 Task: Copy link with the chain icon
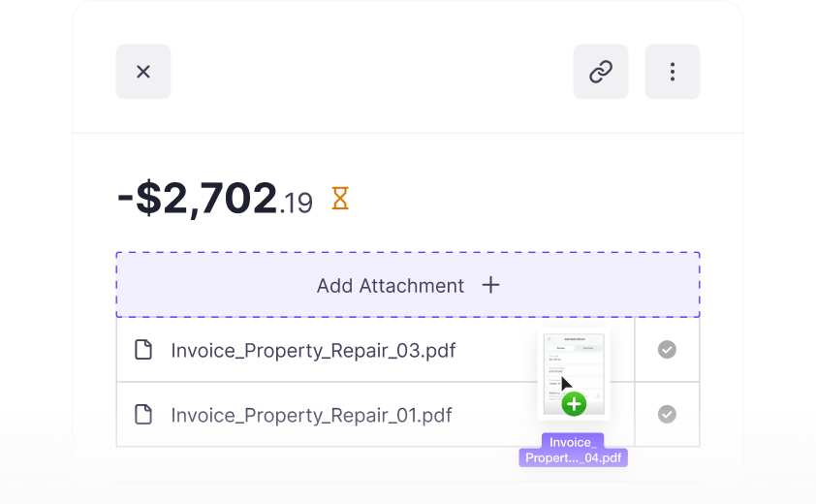[x=601, y=72]
